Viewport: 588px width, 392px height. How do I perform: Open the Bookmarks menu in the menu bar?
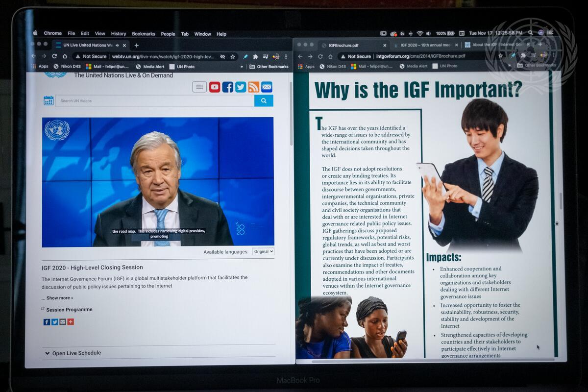pyautogui.click(x=143, y=34)
